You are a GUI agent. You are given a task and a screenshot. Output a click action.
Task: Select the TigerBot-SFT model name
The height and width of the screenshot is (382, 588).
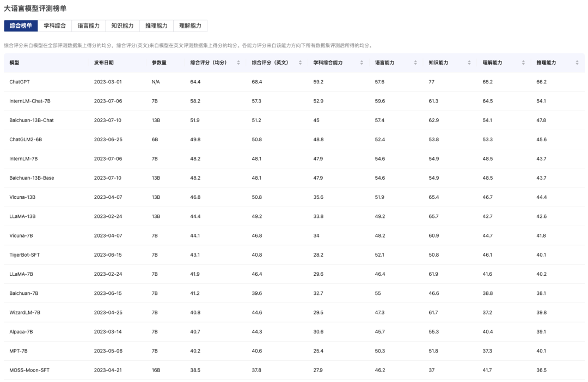[24, 255]
